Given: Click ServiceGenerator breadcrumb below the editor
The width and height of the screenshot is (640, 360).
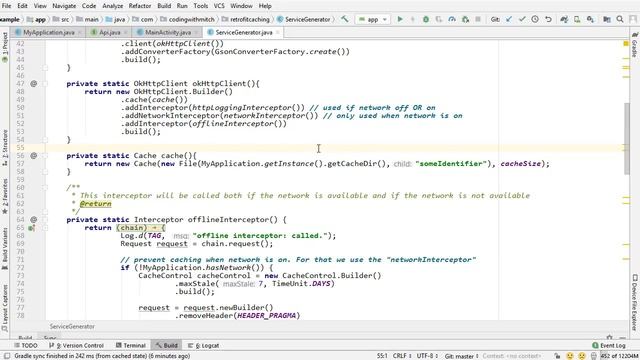Looking at the screenshot, I should point(72,327).
